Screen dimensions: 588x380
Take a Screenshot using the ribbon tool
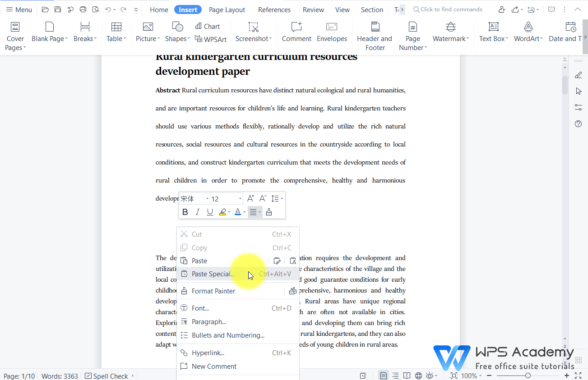pos(252,32)
